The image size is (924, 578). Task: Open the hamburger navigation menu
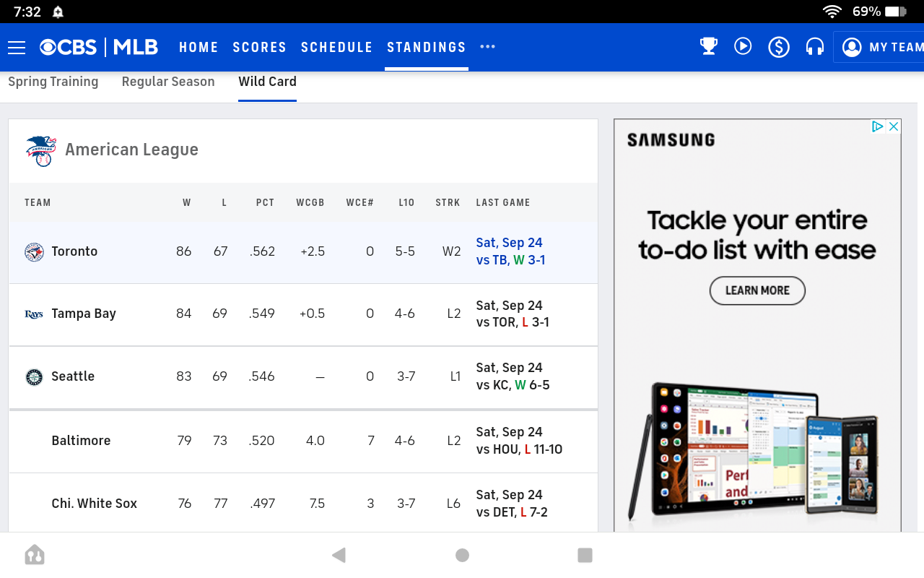pyautogui.click(x=17, y=47)
